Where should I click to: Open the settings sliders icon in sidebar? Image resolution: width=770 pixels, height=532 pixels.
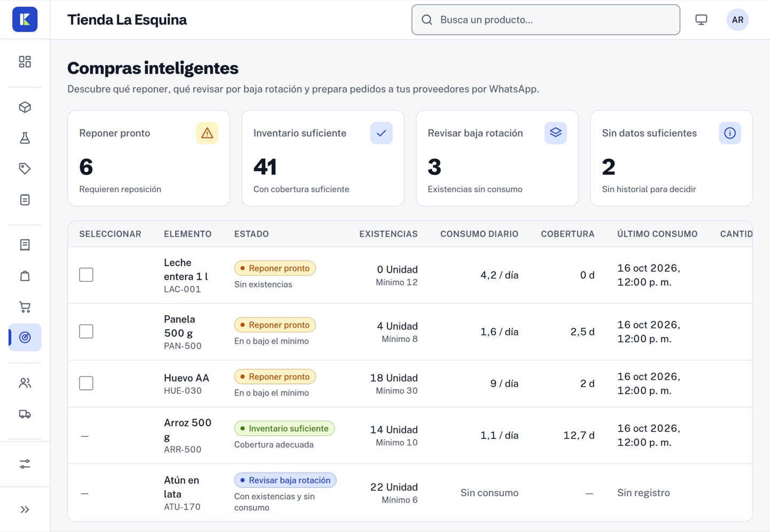pos(25,464)
